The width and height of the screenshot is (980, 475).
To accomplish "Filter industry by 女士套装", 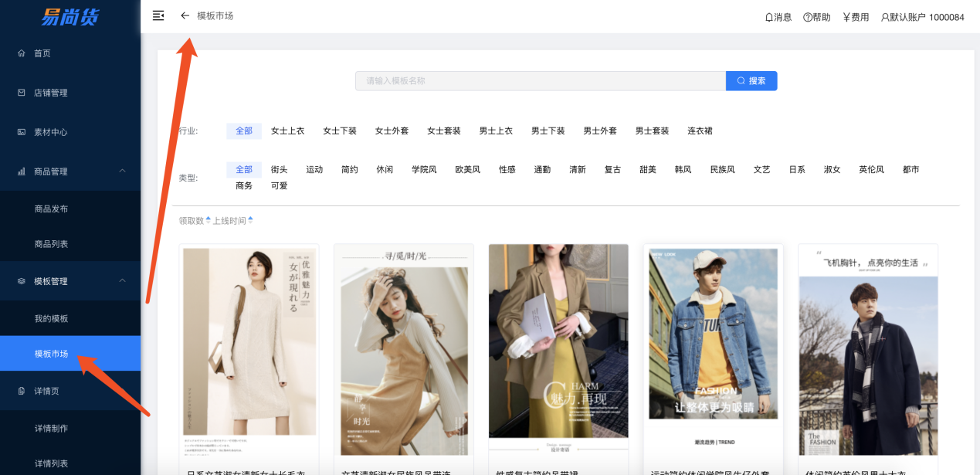I will (x=444, y=131).
